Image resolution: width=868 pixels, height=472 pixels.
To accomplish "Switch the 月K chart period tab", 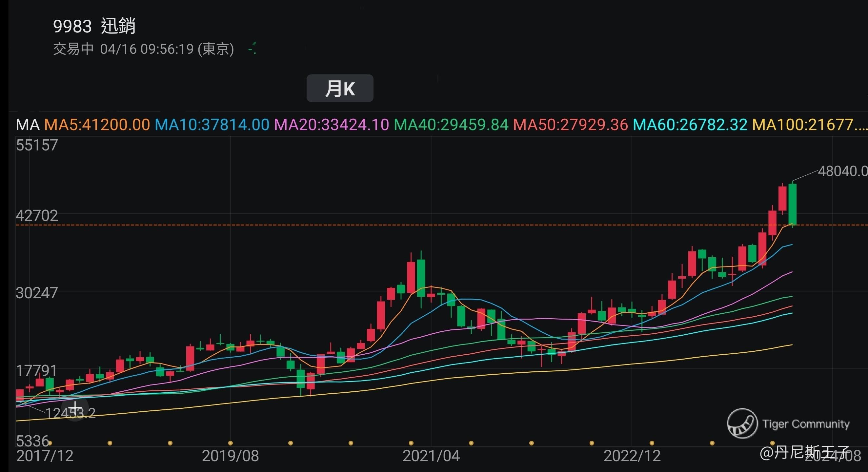I will click(x=340, y=88).
